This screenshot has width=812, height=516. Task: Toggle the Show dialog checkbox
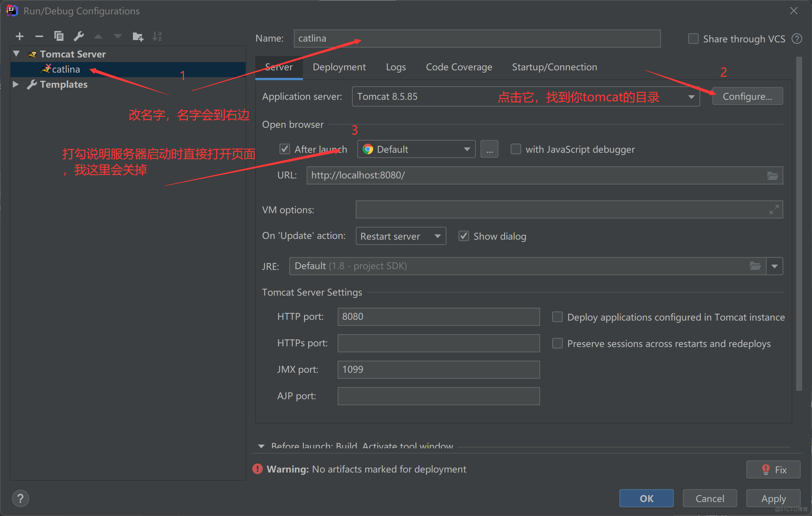pos(464,236)
